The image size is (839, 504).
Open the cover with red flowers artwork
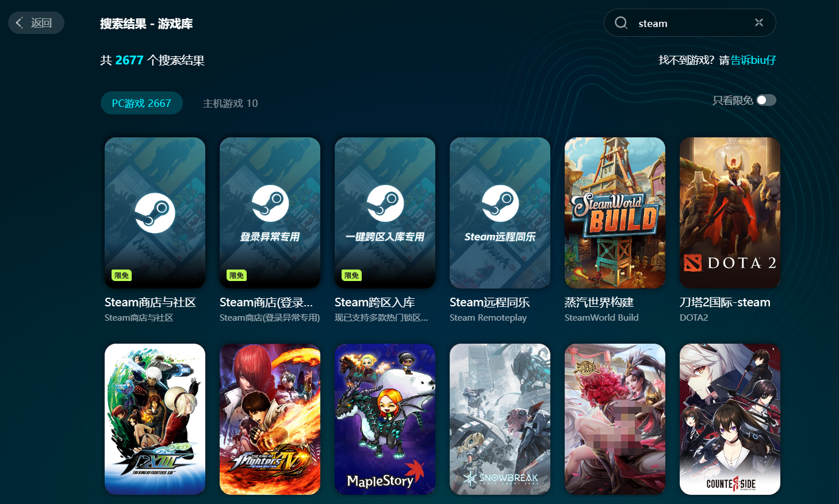tap(615, 419)
